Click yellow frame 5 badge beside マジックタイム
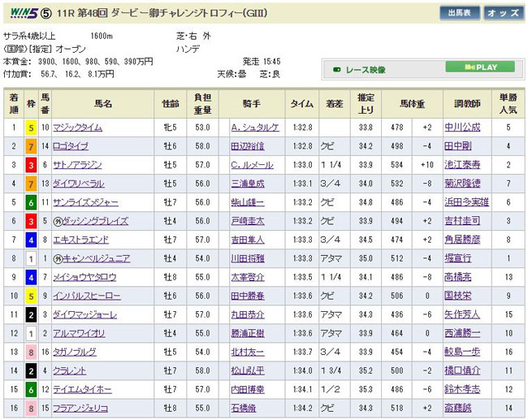Image resolution: width=528 pixels, height=420 pixels. tap(31, 127)
